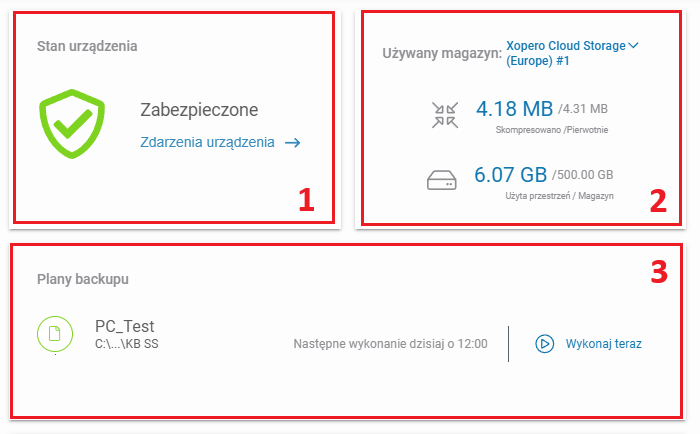Click the Używany magazyn label

[x=441, y=53]
